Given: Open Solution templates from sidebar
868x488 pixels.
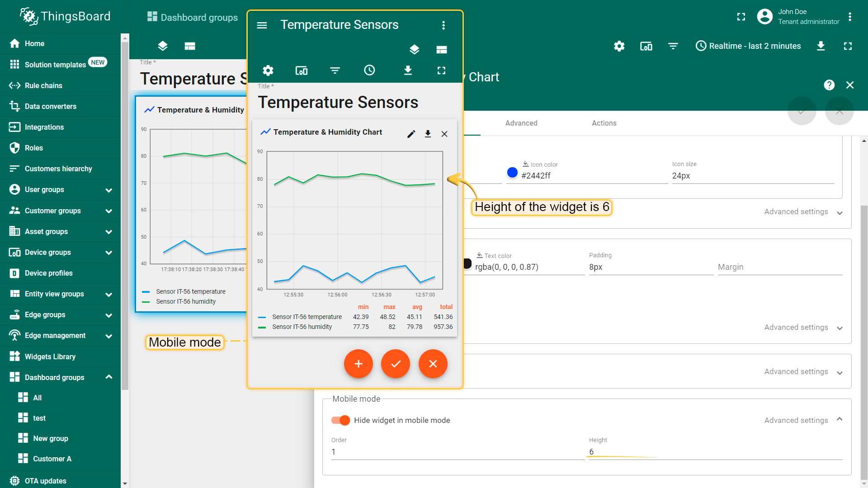Looking at the screenshot, I should click(x=61, y=65).
